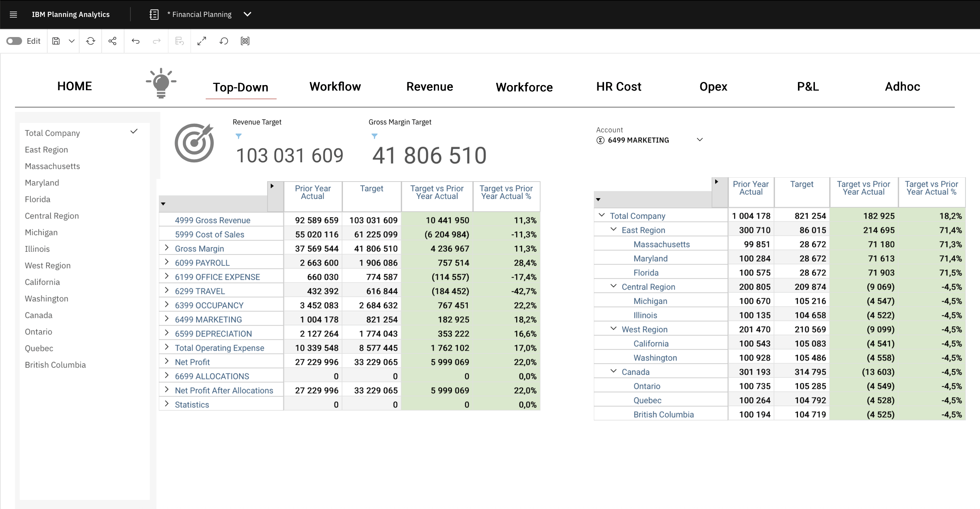The image size is (980, 509).
Task: Collapse East Region in the right grid
Action: click(614, 229)
